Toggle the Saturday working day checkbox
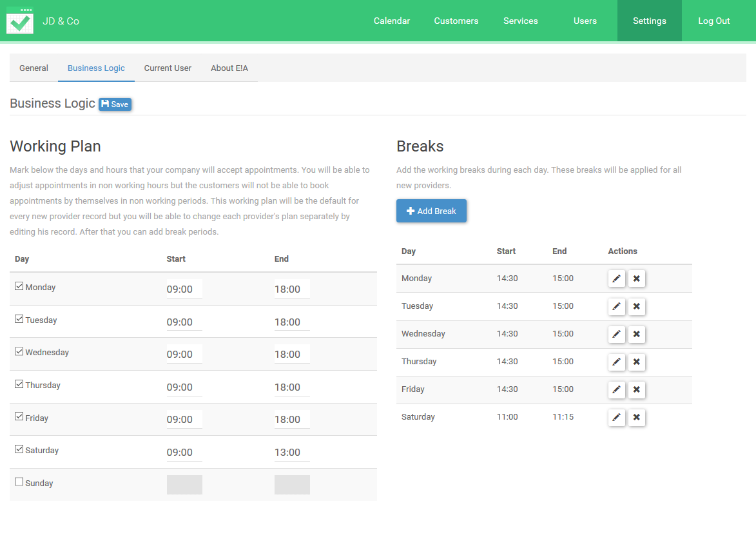 tap(19, 449)
